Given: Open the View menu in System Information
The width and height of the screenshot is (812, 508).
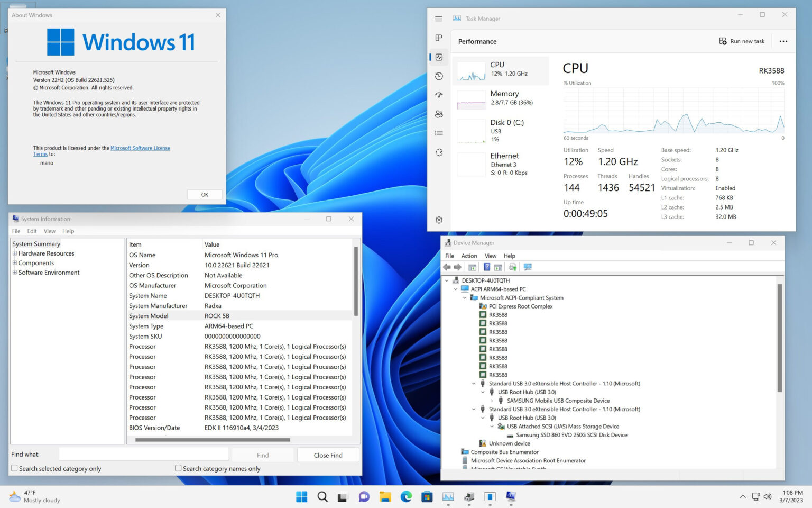Looking at the screenshot, I should tap(49, 231).
